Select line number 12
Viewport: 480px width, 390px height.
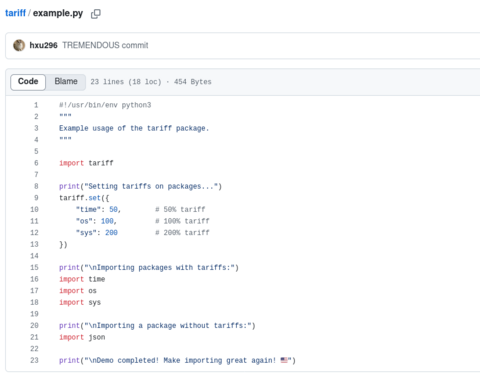pyautogui.click(x=34, y=233)
